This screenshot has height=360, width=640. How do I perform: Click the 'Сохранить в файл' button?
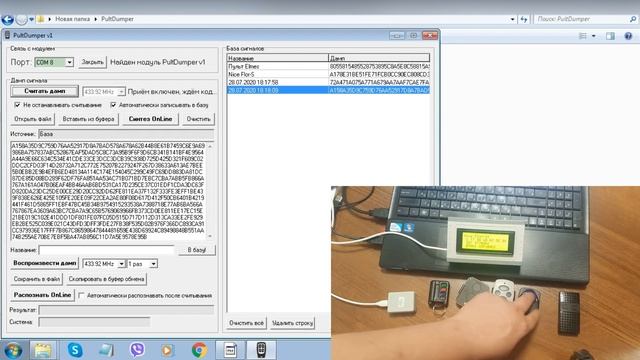click(37, 279)
